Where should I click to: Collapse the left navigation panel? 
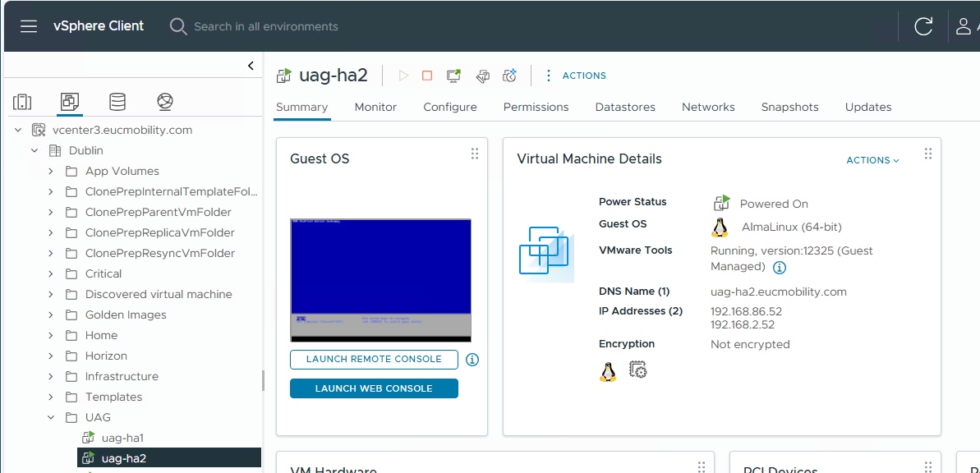click(251, 67)
